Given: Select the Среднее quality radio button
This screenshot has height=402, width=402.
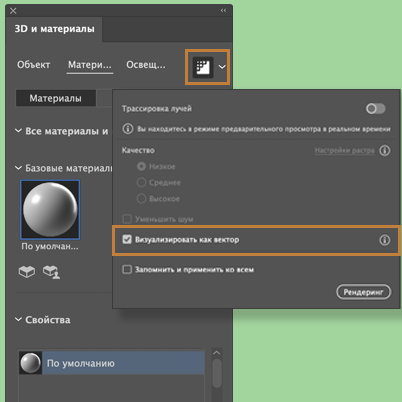Looking at the screenshot, I should (141, 182).
